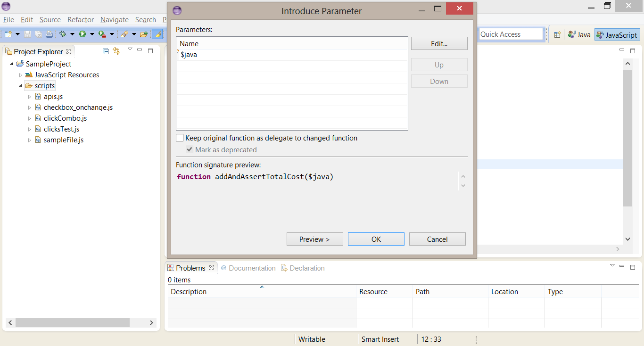Click the Print icon
Image resolution: width=644 pixels, height=346 pixels.
50,34
